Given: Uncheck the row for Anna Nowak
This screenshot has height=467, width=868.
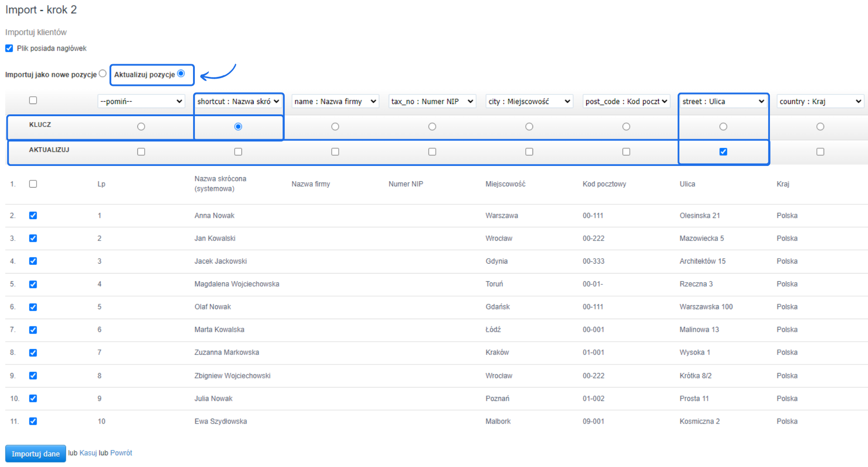Looking at the screenshot, I should point(33,216).
